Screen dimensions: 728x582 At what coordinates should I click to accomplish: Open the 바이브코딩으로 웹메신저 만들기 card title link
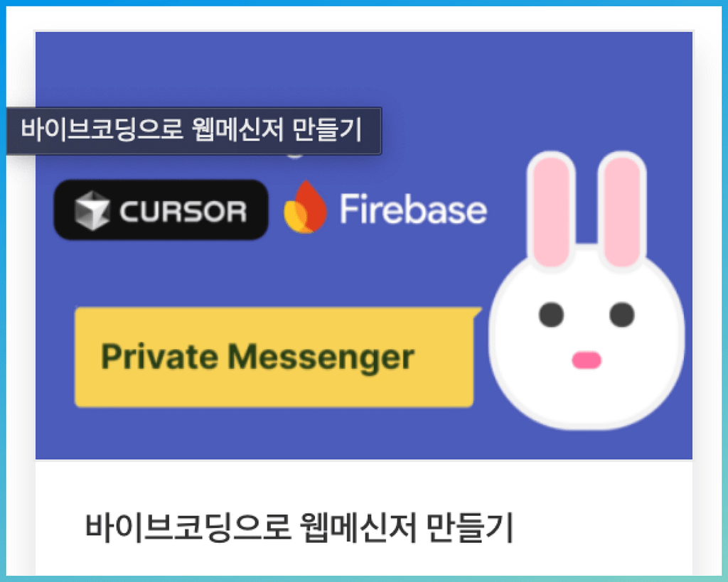(299, 528)
